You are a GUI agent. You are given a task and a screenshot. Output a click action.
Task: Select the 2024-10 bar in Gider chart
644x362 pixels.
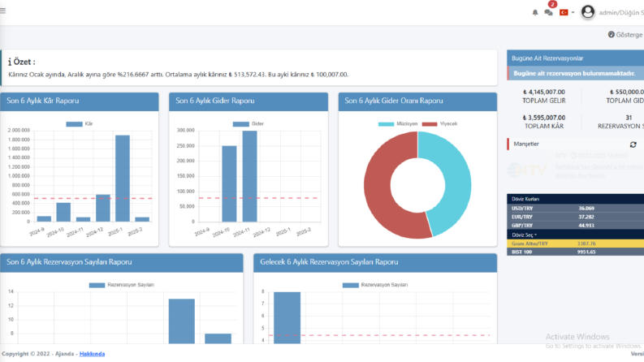[x=229, y=184]
